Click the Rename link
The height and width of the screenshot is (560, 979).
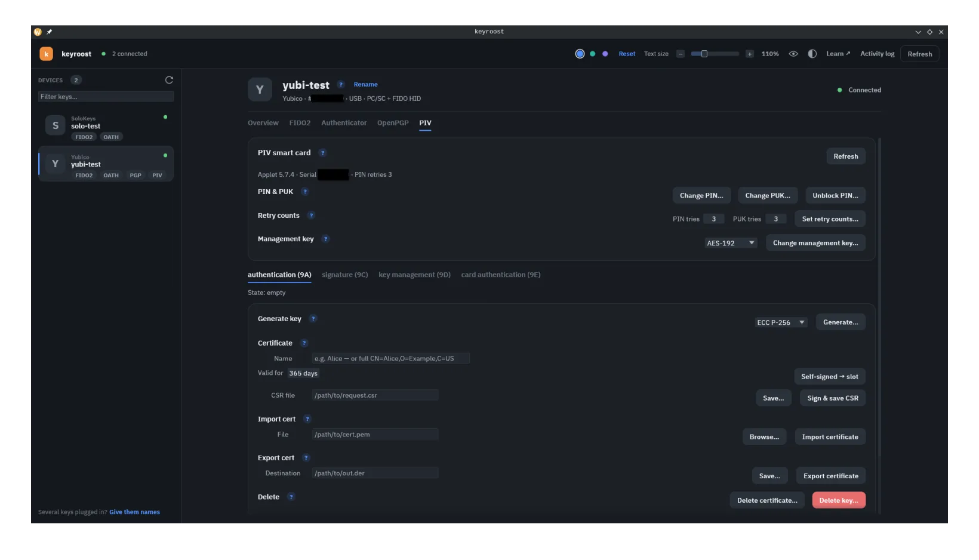[x=365, y=85]
